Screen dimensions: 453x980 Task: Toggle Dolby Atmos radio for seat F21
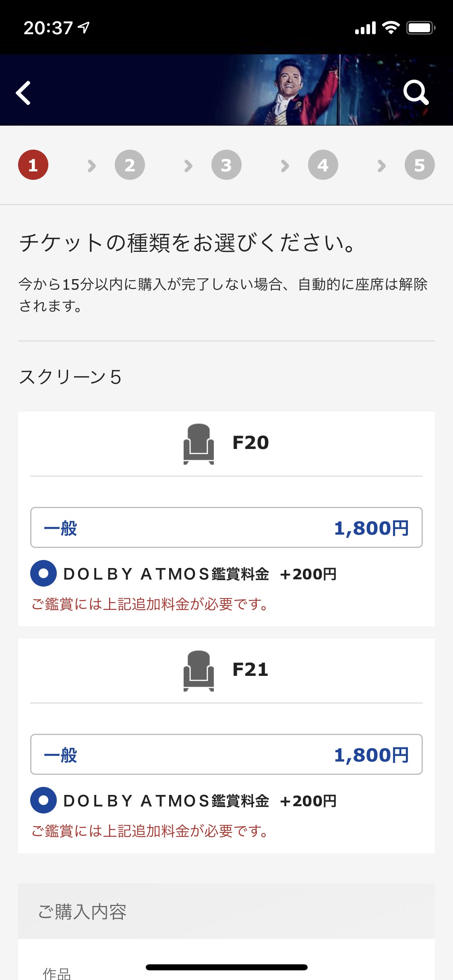pos(43,800)
